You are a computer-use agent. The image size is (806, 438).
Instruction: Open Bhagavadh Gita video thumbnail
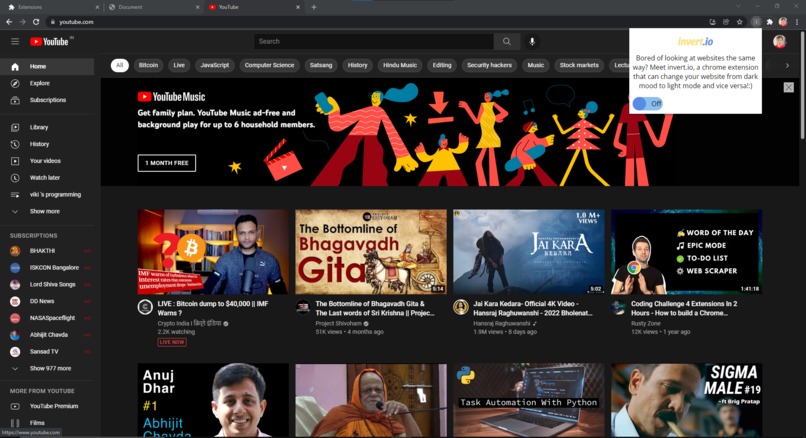[371, 251]
